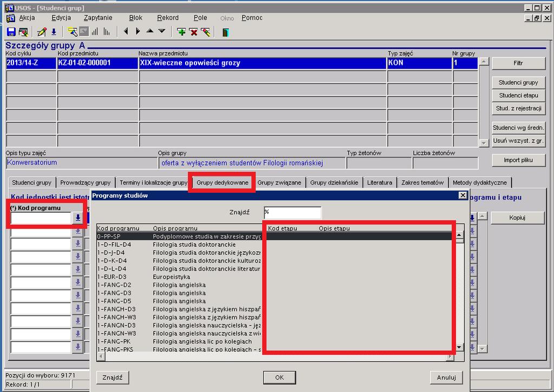Switch to the Prowadzący grupy tab
Screen dimensions: 554x392
click(x=85, y=182)
